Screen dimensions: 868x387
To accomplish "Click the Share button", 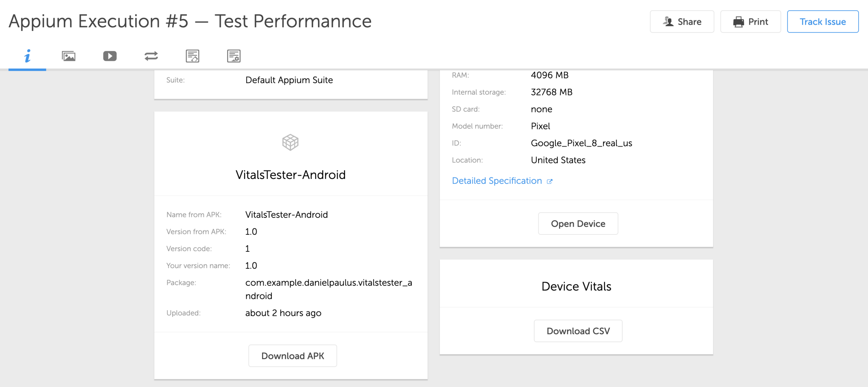I will tap(682, 22).
